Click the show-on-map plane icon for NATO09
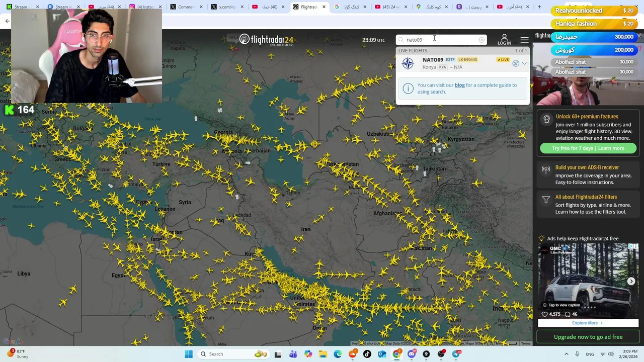 click(x=516, y=63)
